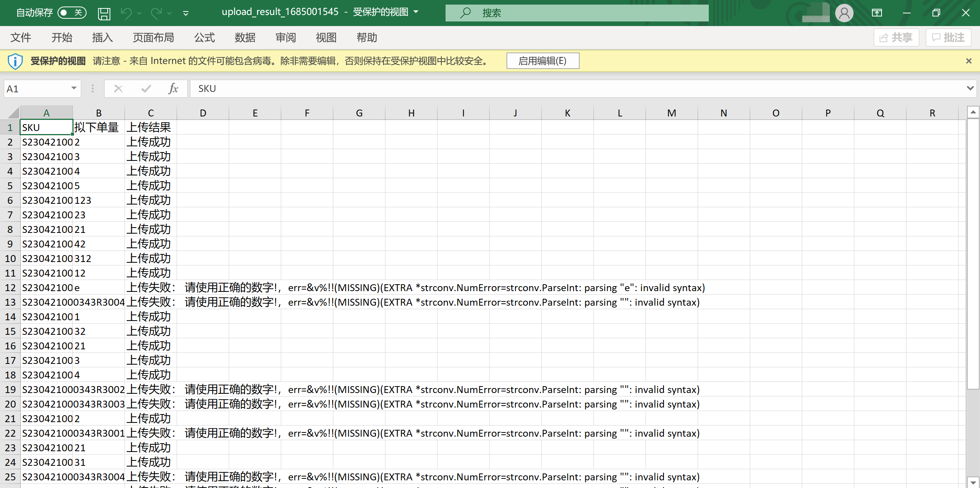Click cell A13 S230421000343R3004
980x488 pixels.
(46, 302)
